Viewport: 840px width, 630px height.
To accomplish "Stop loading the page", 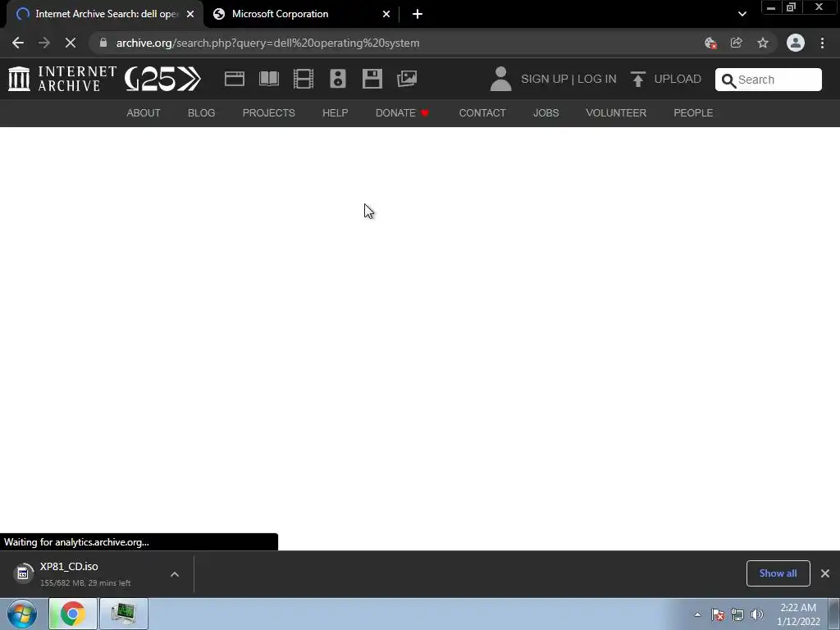I will click(x=71, y=43).
